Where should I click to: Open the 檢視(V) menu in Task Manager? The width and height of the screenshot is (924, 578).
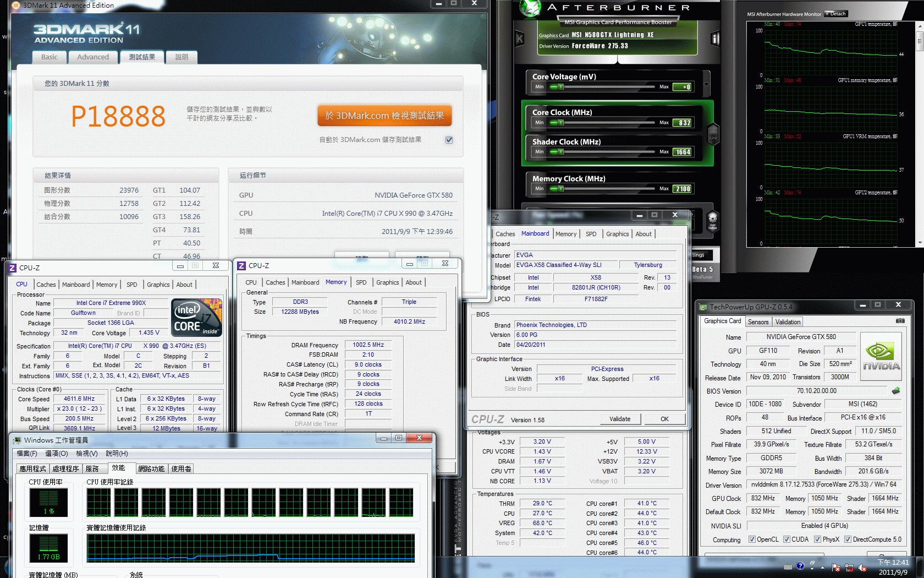tap(86, 454)
